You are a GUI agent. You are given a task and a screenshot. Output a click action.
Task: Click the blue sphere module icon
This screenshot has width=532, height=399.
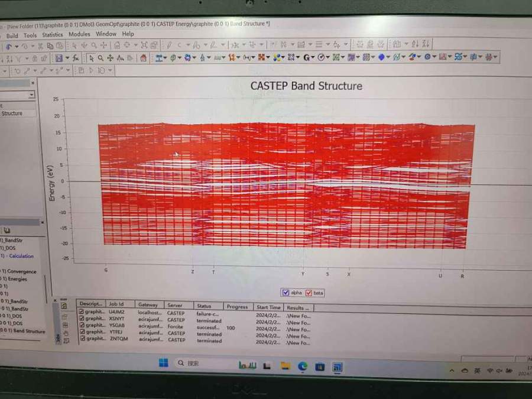point(381,57)
